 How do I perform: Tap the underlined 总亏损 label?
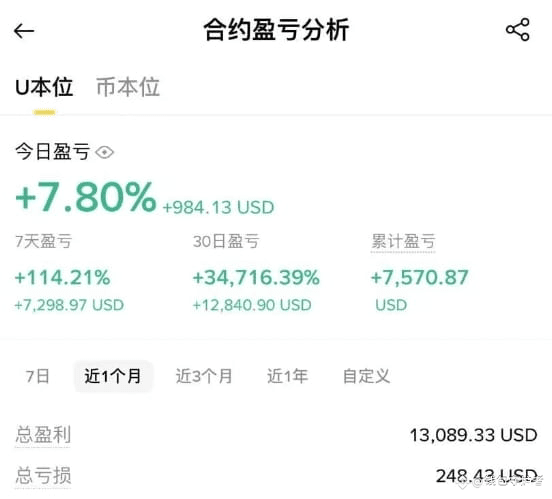pos(43,475)
